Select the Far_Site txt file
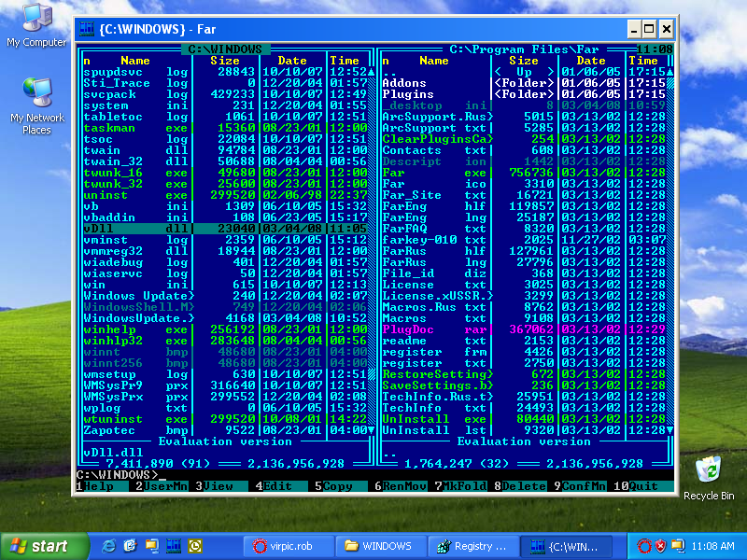 [x=524, y=195]
